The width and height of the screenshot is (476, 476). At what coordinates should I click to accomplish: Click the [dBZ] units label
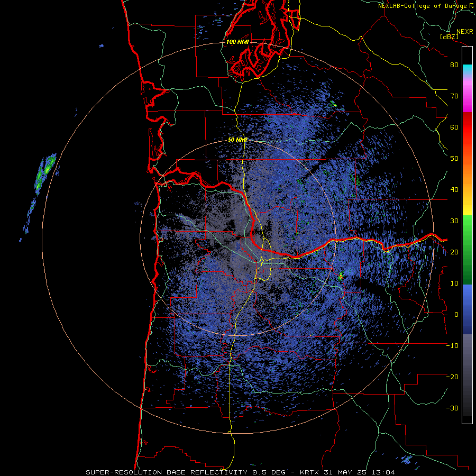tap(449, 37)
